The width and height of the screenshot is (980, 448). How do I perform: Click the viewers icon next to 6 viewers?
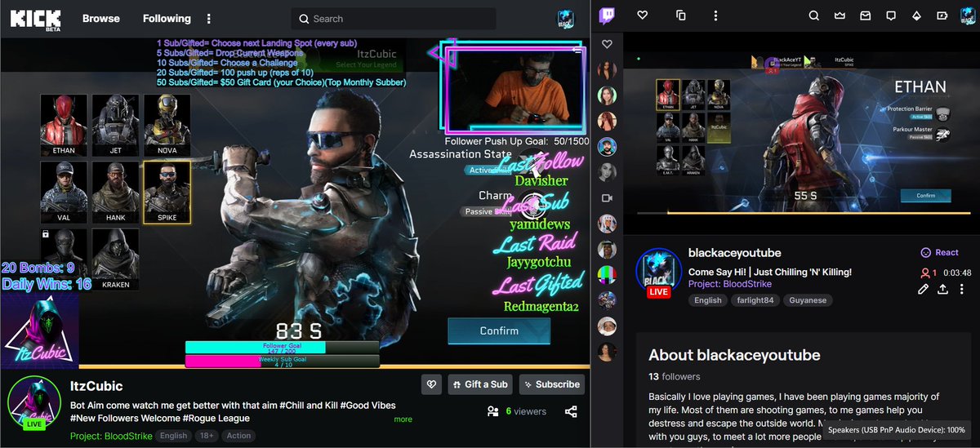click(x=492, y=411)
